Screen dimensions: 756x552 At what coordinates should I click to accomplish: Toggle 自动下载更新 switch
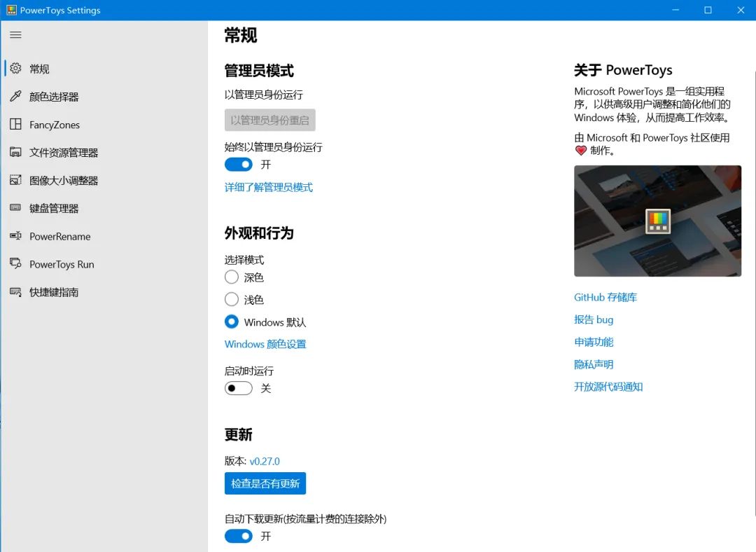(x=238, y=536)
